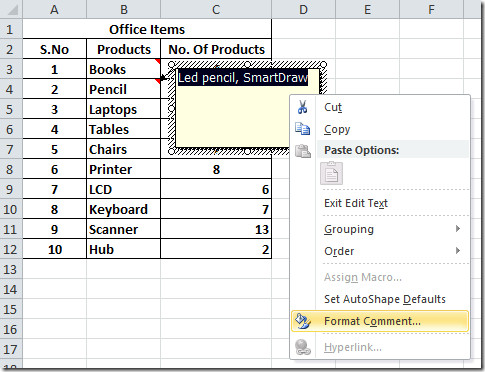This screenshot has width=485, height=372.
Task: Click the Laptops cell
Action: pos(124,109)
